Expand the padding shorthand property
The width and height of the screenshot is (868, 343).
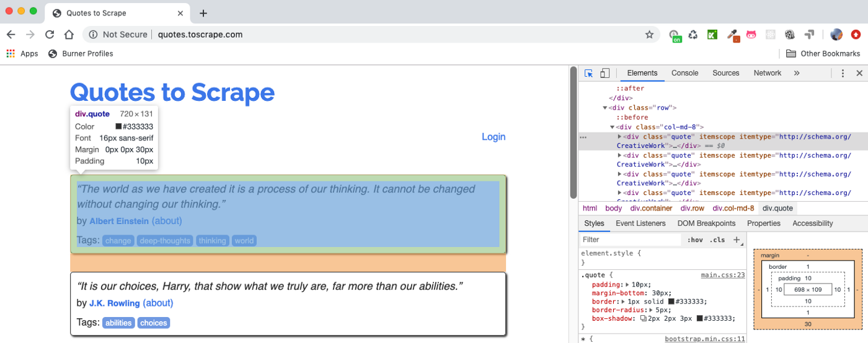click(628, 284)
